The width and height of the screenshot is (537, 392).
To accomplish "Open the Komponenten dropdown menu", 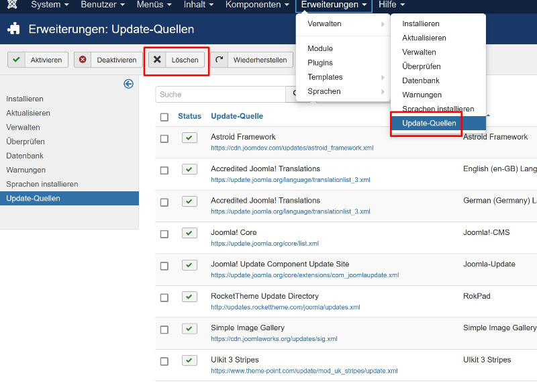I will tap(257, 5).
